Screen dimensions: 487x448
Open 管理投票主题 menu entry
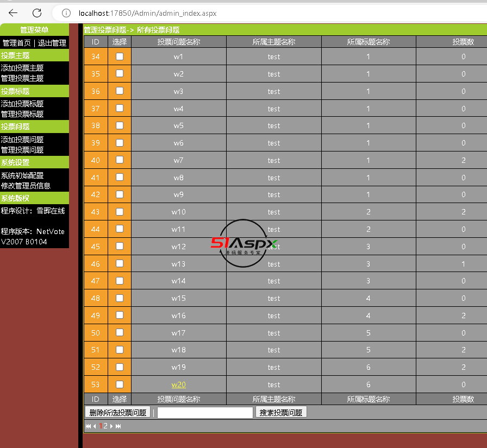(22, 78)
